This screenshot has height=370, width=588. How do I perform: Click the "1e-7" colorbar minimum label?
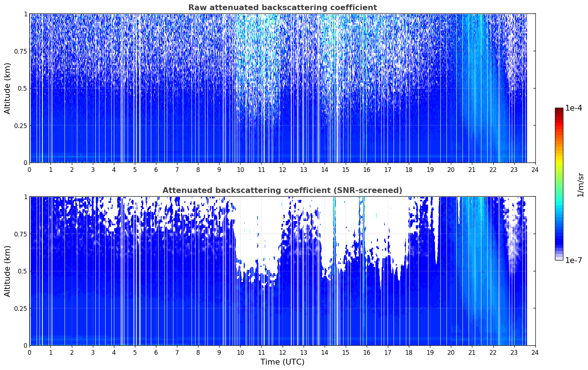click(573, 260)
